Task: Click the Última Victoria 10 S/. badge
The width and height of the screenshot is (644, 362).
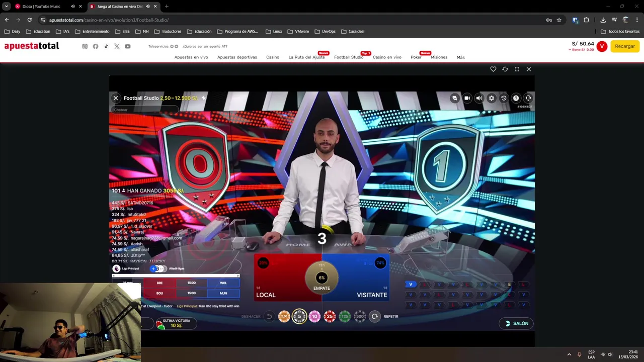Action: coord(176,323)
